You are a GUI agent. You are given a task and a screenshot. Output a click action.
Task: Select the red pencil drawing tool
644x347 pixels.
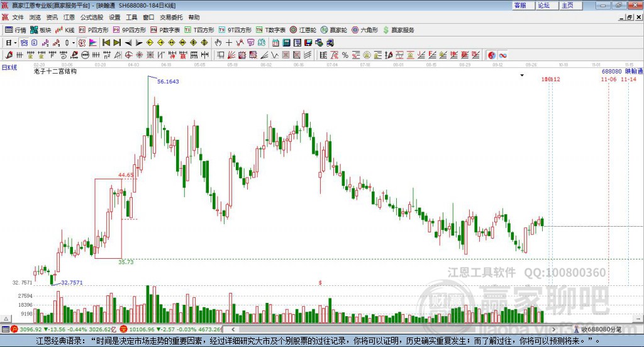(9, 55)
